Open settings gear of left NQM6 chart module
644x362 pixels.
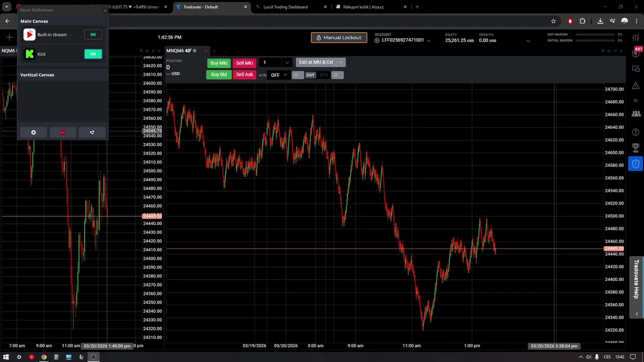pos(147,51)
